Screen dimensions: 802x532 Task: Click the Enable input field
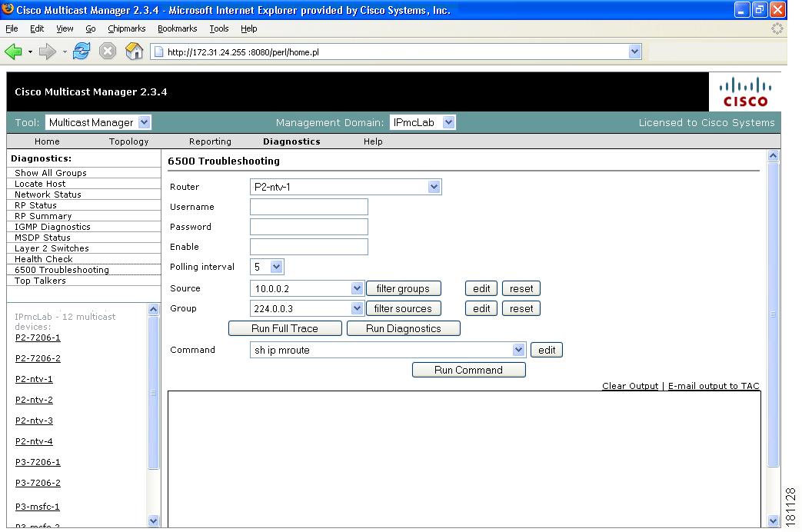[309, 247]
